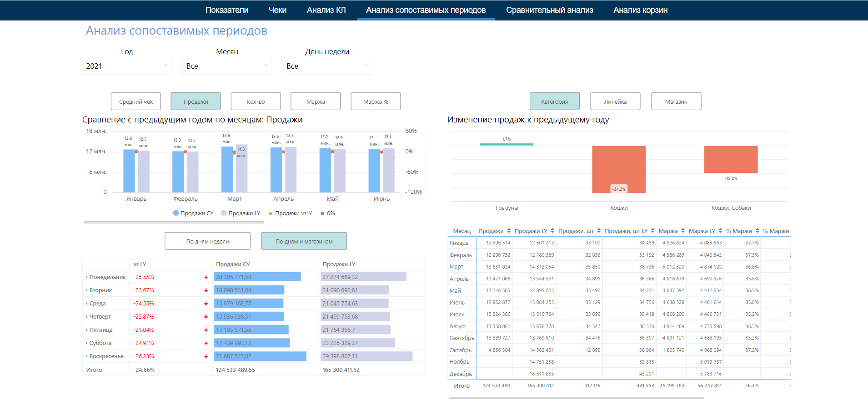Select the Продажи metric button

pos(196,101)
